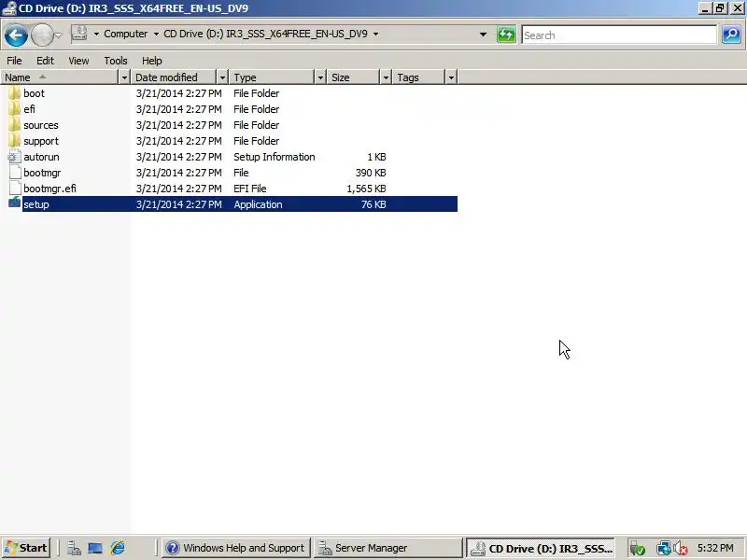The height and width of the screenshot is (560, 747).
Task: Sort by the Date modified column header
Action: (174, 77)
